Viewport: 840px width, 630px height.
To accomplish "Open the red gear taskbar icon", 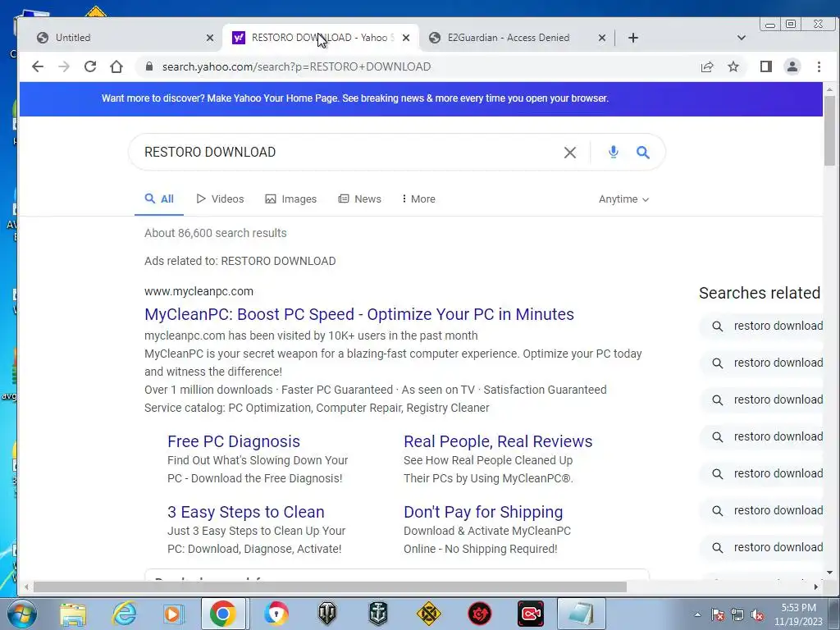I will [479, 614].
